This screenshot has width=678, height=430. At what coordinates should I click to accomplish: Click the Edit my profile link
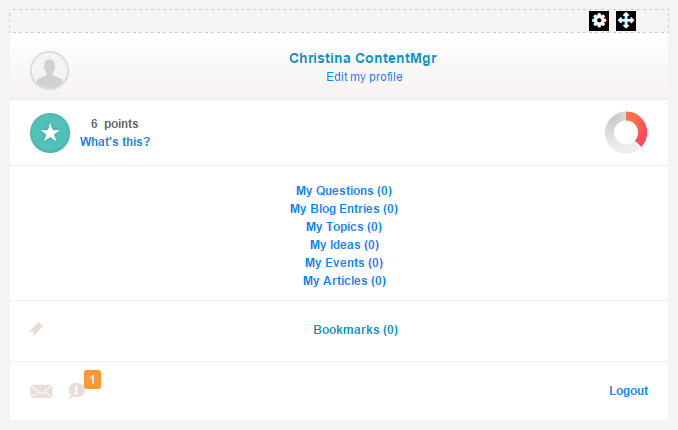click(x=364, y=77)
